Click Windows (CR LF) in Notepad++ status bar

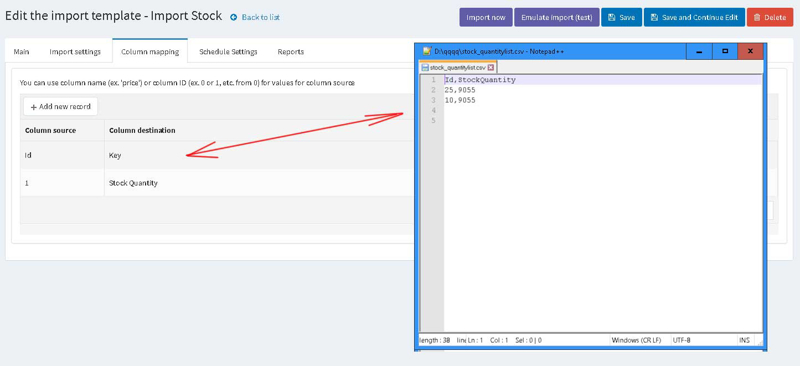pyautogui.click(x=636, y=340)
